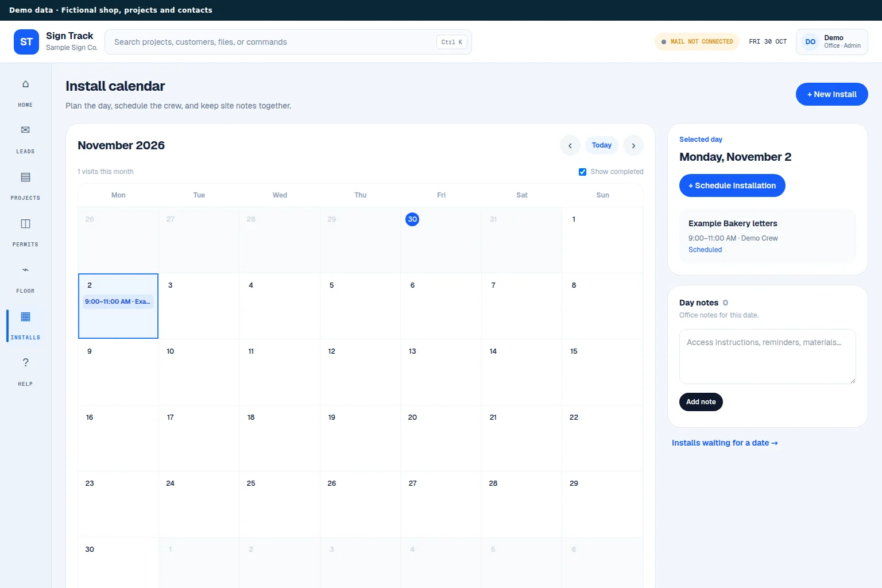Click the New Install button
Image resolution: width=882 pixels, height=588 pixels.
click(x=831, y=94)
